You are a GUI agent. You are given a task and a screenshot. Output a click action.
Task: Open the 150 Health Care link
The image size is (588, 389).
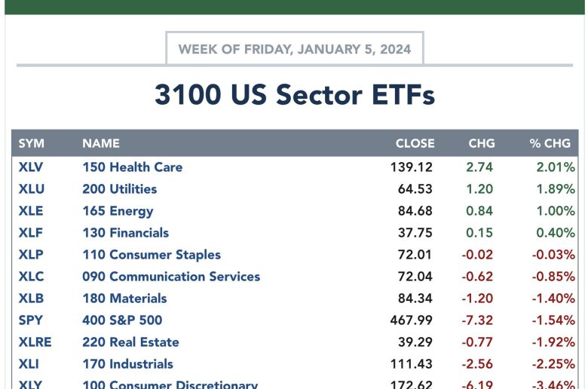(x=133, y=167)
